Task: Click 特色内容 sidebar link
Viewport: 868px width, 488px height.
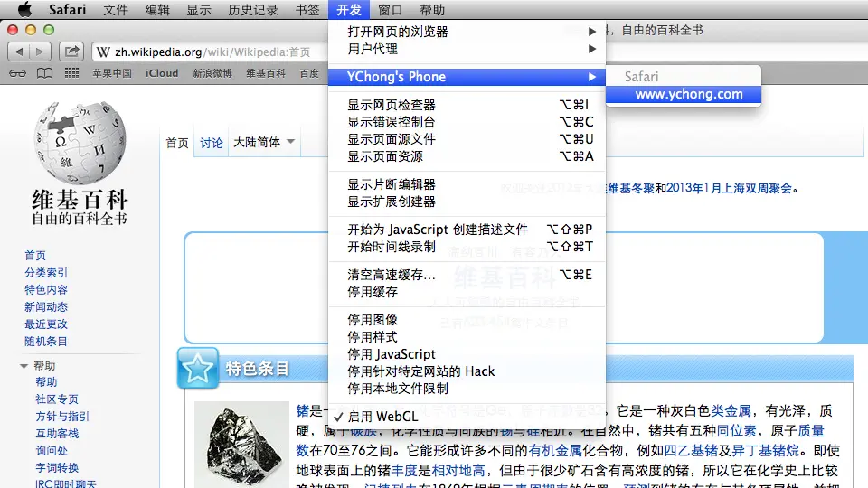Action: [46, 289]
